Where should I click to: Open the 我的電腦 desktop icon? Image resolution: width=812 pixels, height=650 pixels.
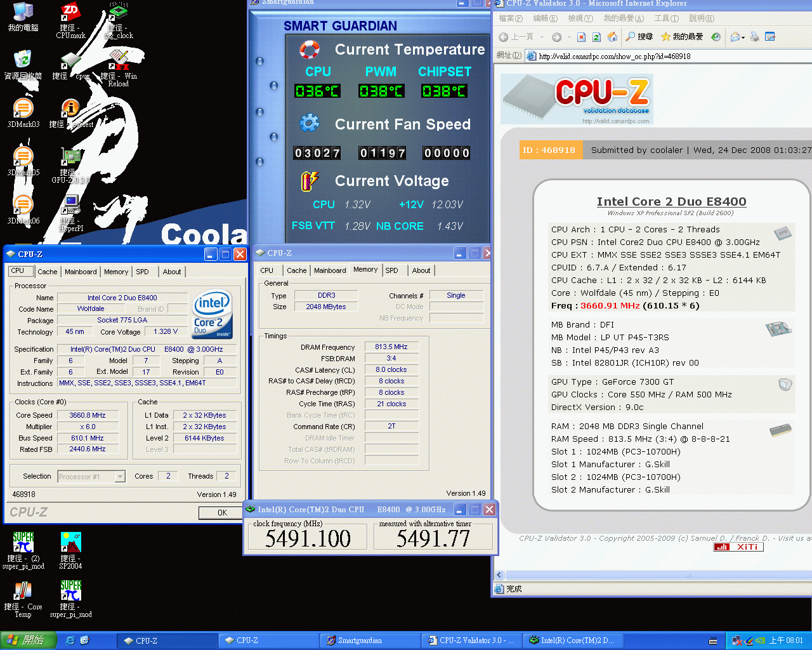[x=23, y=17]
